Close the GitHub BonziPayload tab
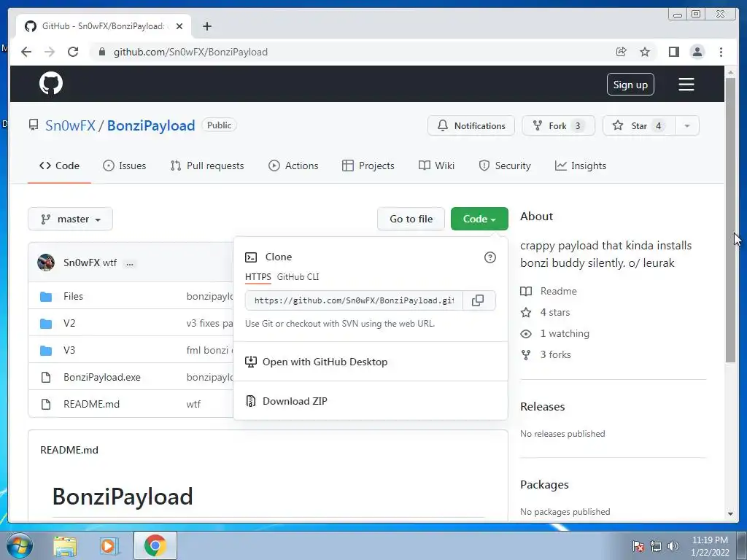The height and width of the screenshot is (560, 747). 179,26
